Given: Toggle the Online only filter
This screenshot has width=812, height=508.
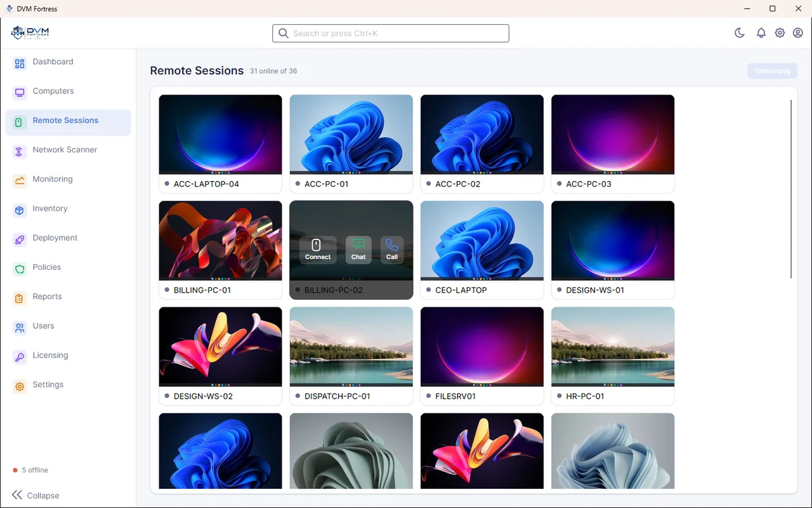Looking at the screenshot, I should pos(773,71).
